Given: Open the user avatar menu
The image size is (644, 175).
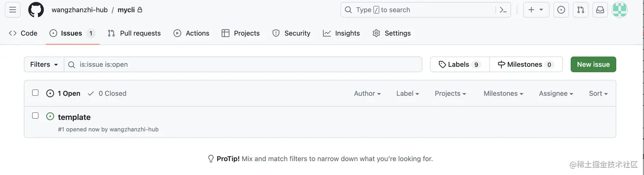Looking at the screenshot, I should click(x=620, y=10).
